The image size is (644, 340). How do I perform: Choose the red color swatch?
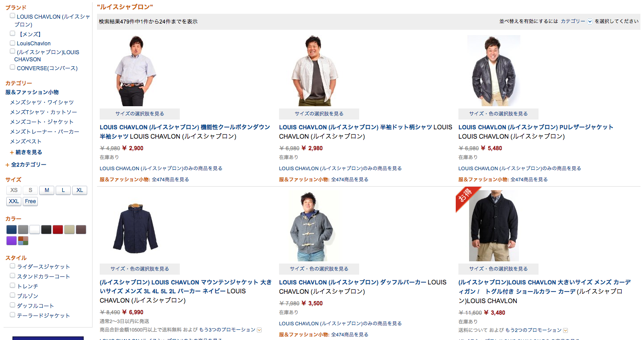[x=58, y=230]
